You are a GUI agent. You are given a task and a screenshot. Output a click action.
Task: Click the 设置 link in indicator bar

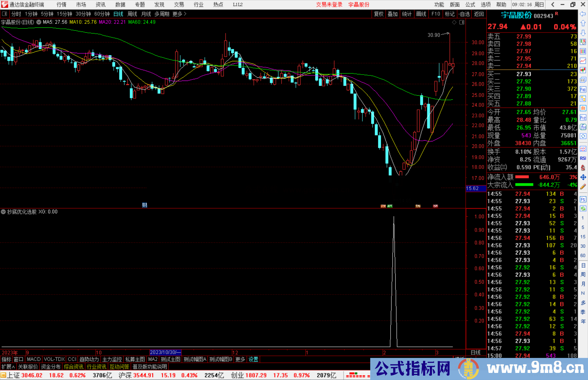253,359
